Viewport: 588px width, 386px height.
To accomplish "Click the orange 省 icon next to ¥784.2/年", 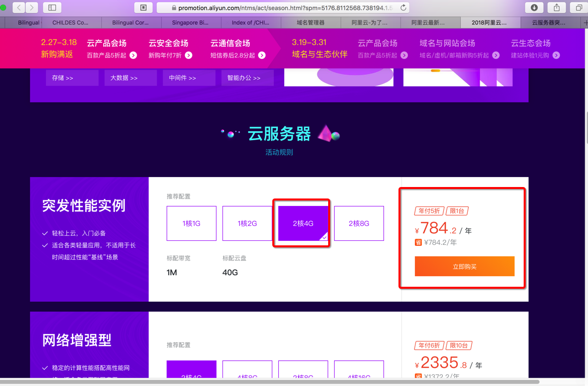I will (418, 242).
